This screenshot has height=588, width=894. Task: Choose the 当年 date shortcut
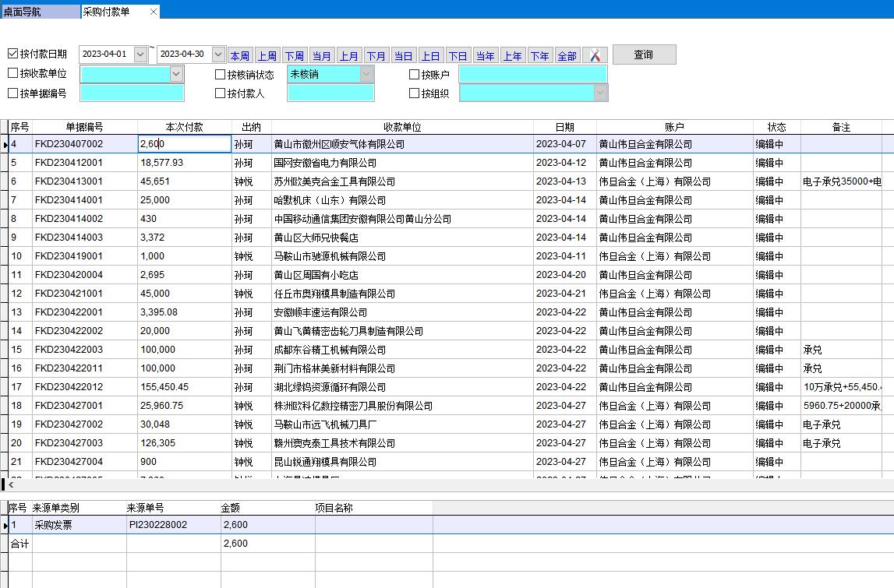click(485, 56)
